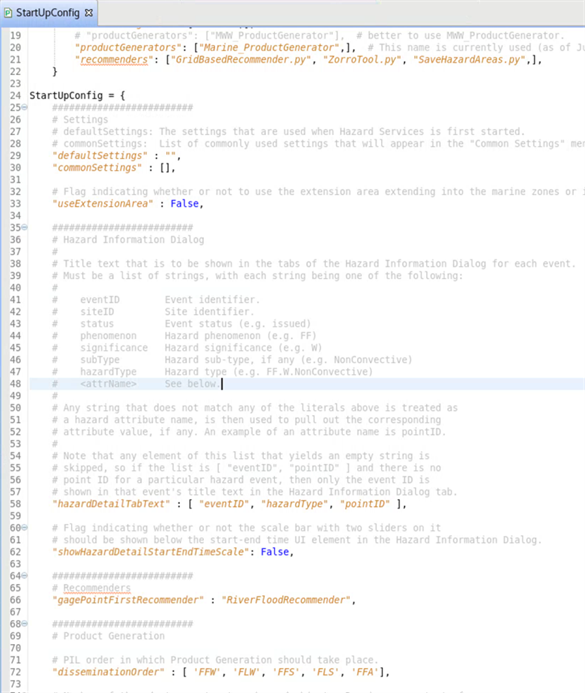585x693 pixels.
Task: Collapse the fold marker at line 35
Action: (25, 228)
